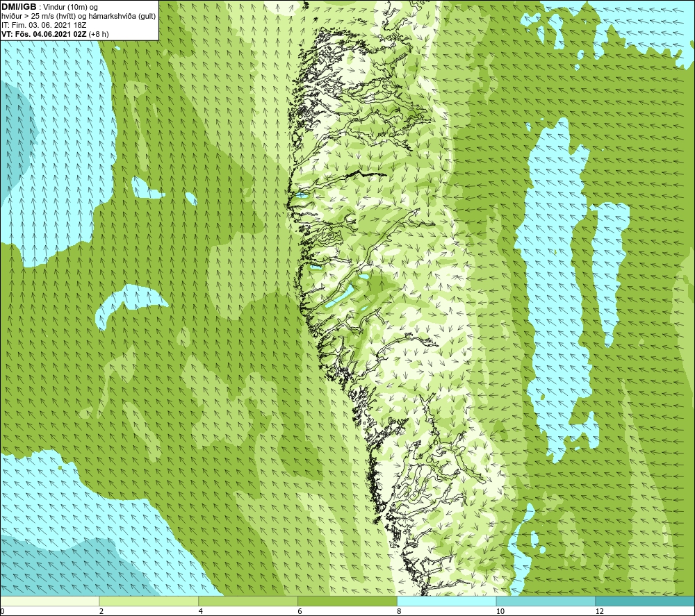Image resolution: width=695 pixels, height=616 pixels.
Task: Click the legend scale label 8
Action: pyautogui.click(x=400, y=611)
